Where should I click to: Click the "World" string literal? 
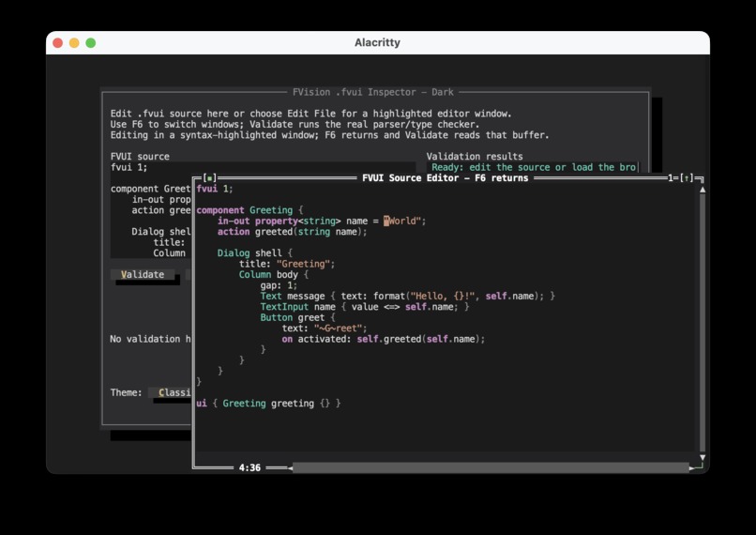click(x=404, y=221)
